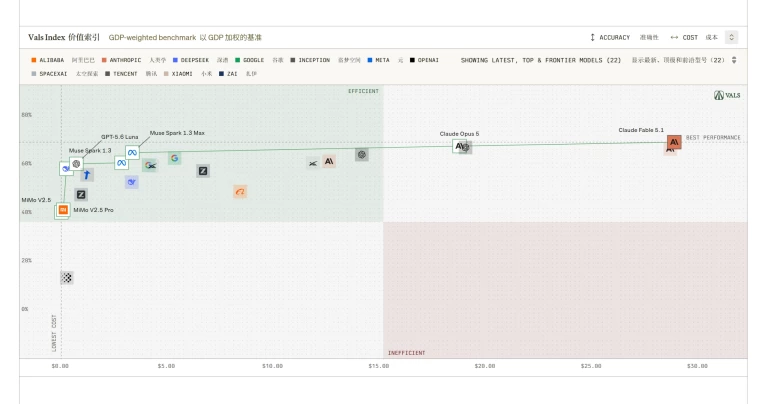Toggle the GOOGLE legend filter

[250, 60]
